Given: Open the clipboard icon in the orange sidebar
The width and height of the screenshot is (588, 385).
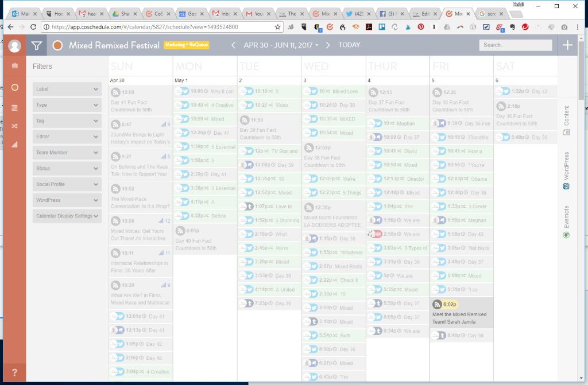Looking at the screenshot, I should click(14, 65).
